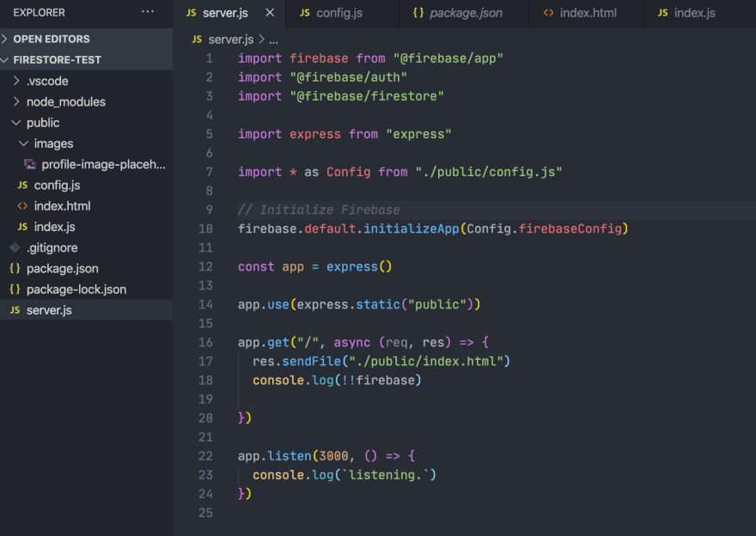Image resolution: width=756 pixels, height=536 pixels.
Task: Switch to the config.js tab
Action: [342, 13]
